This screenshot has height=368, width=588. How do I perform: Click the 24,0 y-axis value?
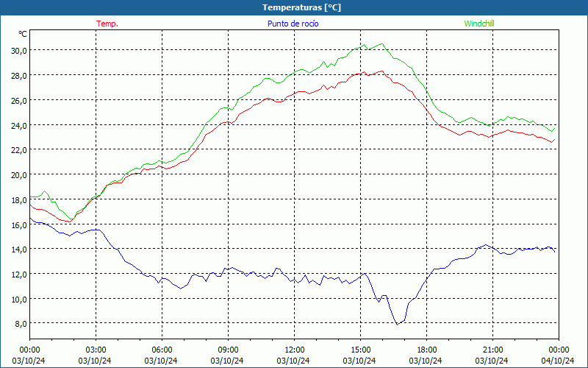click(19, 125)
